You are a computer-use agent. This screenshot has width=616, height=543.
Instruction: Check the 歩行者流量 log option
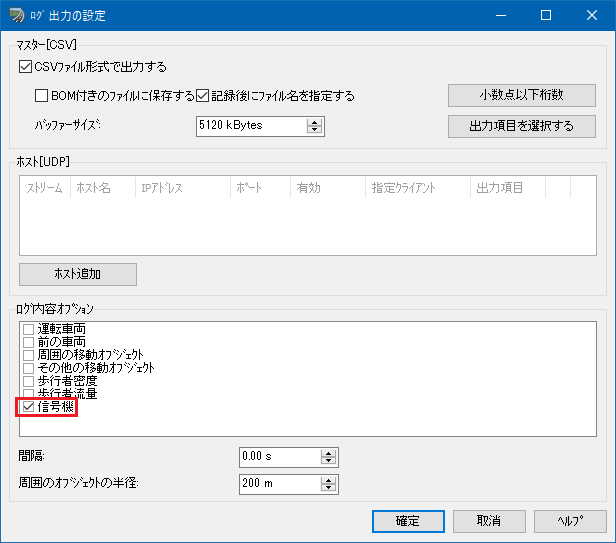point(28,393)
